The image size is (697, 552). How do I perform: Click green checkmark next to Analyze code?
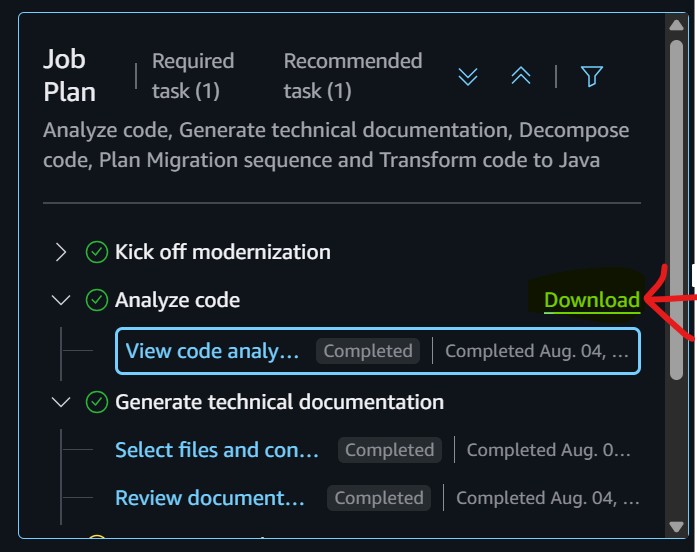click(96, 300)
